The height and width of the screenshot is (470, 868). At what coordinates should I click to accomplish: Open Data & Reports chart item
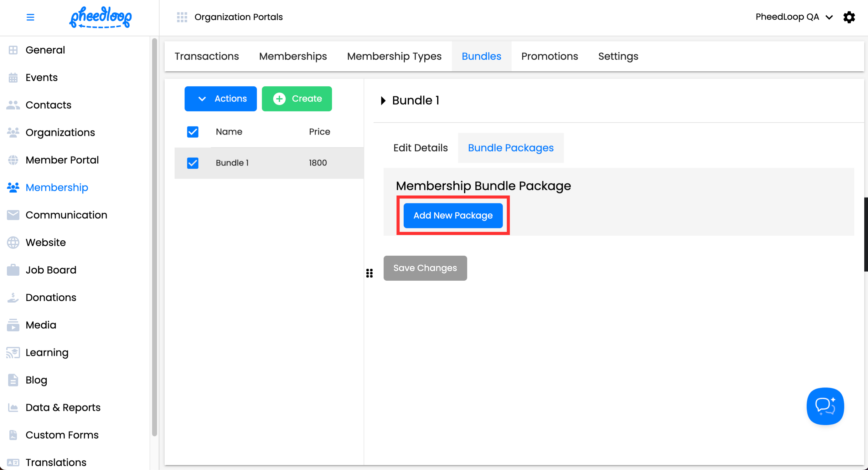tap(63, 407)
